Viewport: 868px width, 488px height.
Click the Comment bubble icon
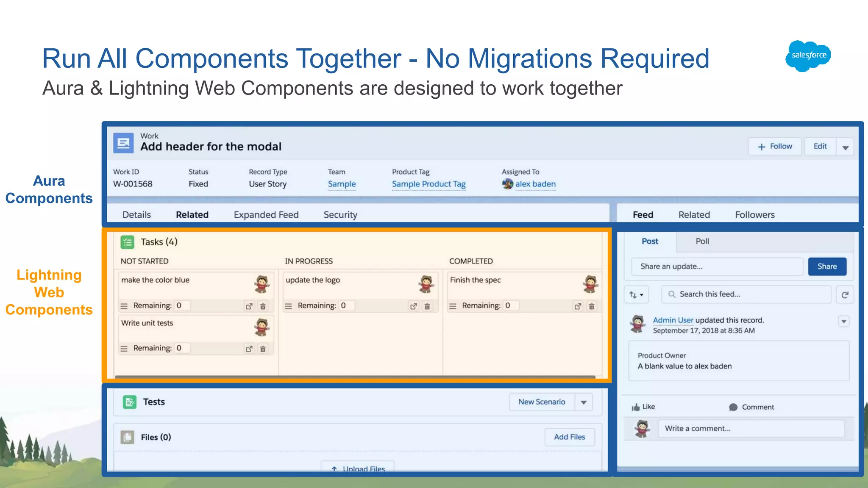733,407
